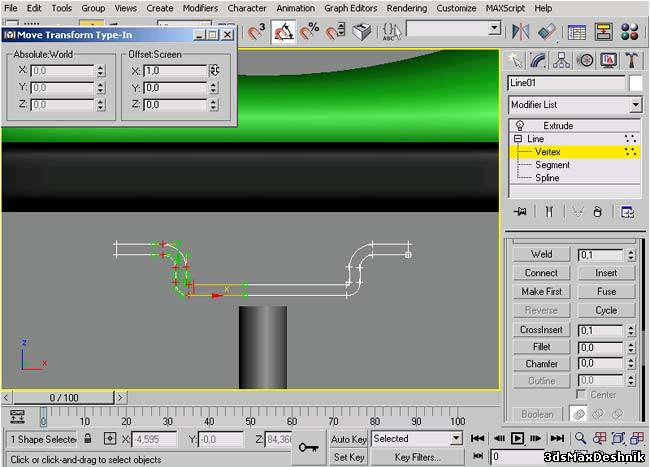
Task: Click Remove Modifier from Stack icon
Action: click(x=597, y=212)
